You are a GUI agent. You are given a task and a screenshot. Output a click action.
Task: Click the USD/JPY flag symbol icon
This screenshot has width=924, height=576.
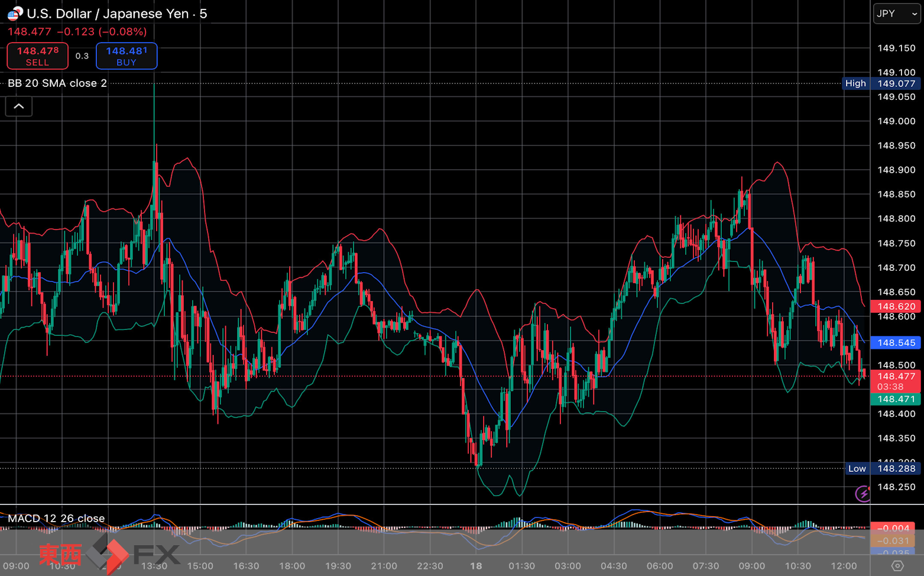point(15,13)
